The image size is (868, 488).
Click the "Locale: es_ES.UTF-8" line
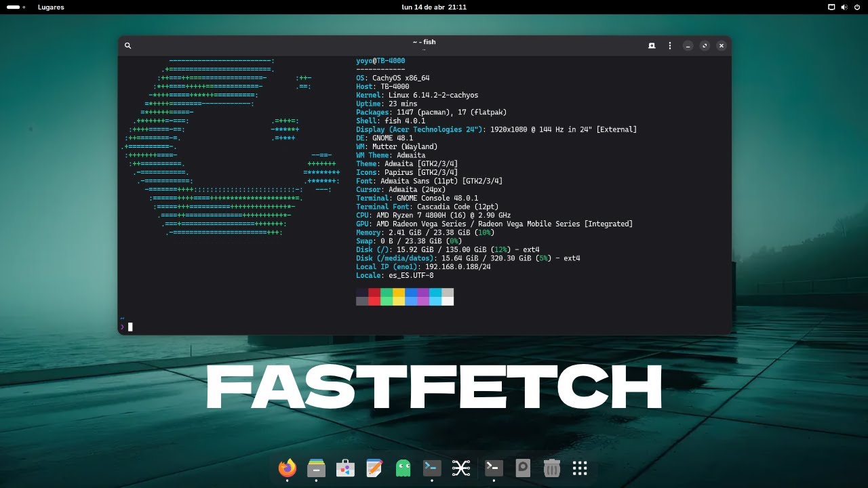[x=395, y=275]
